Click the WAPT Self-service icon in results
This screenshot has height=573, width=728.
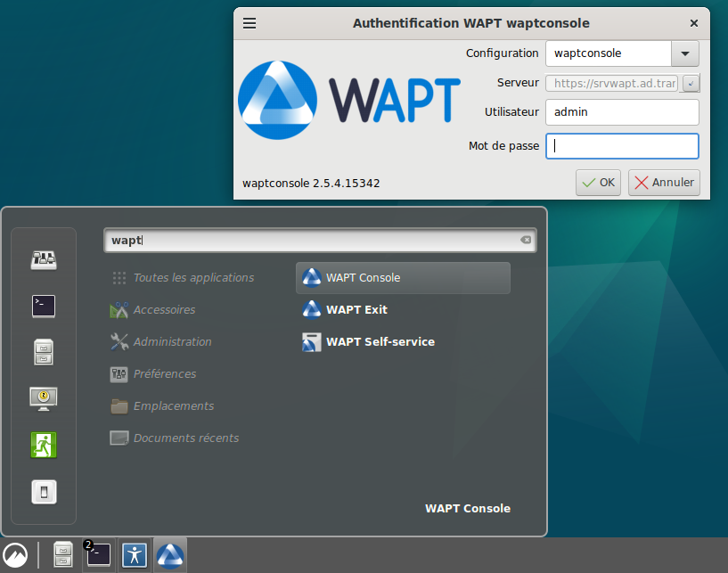click(x=312, y=342)
